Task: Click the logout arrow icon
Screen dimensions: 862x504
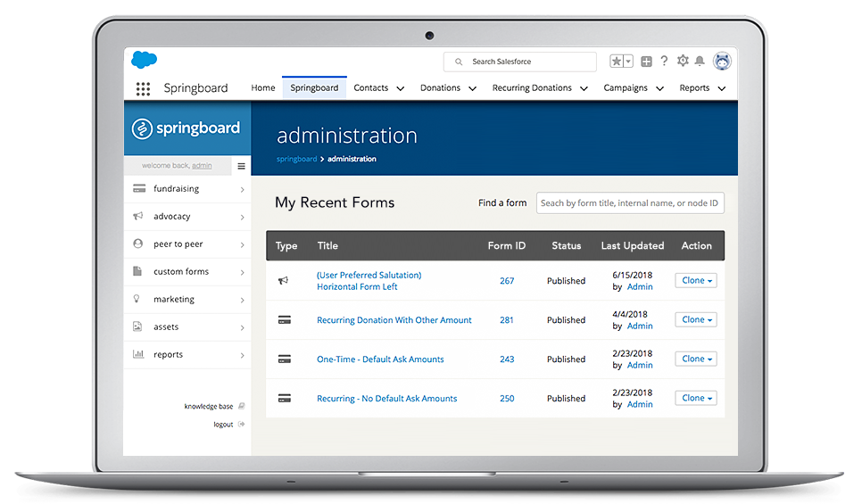Action: [241, 425]
